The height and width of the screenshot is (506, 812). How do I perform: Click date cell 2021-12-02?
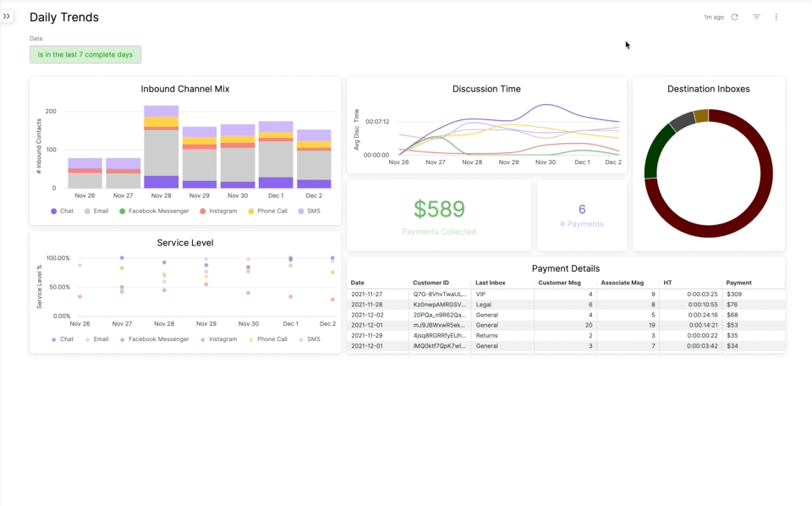click(367, 315)
